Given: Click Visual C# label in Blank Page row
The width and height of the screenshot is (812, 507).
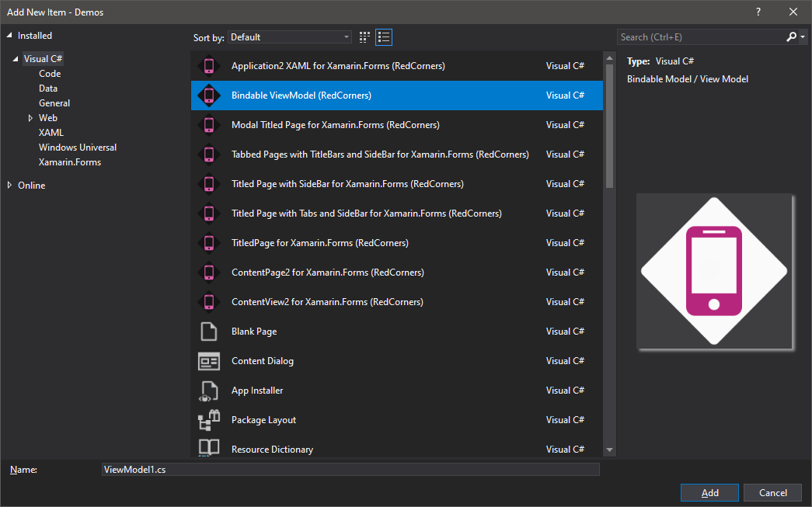Looking at the screenshot, I should point(565,331).
